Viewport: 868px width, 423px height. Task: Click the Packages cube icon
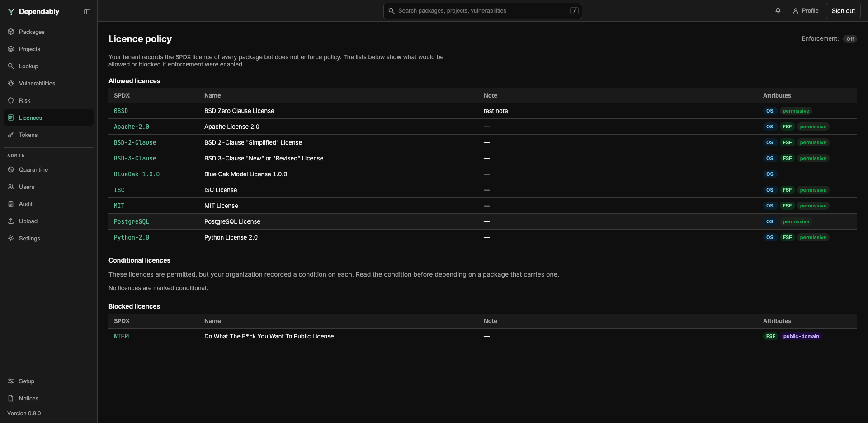coord(11,32)
